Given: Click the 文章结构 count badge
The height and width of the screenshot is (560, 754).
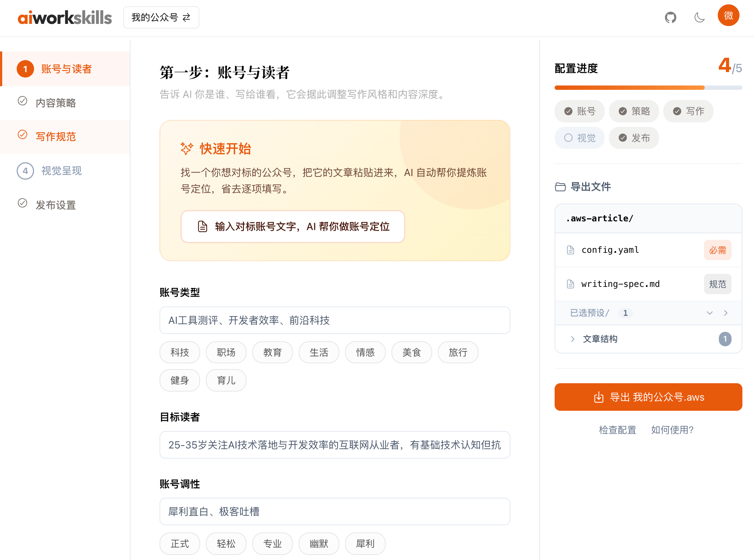Looking at the screenshot, I should pyautogui.click(x=725, y=339).
